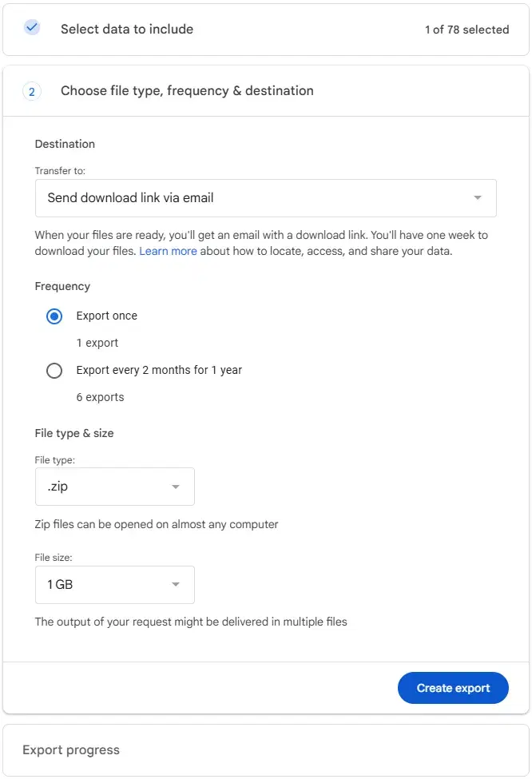The width and height of the screenshot is (532, 779).
Task: Open the "Send download link via email" dropdown
Action: coord(266,197)
